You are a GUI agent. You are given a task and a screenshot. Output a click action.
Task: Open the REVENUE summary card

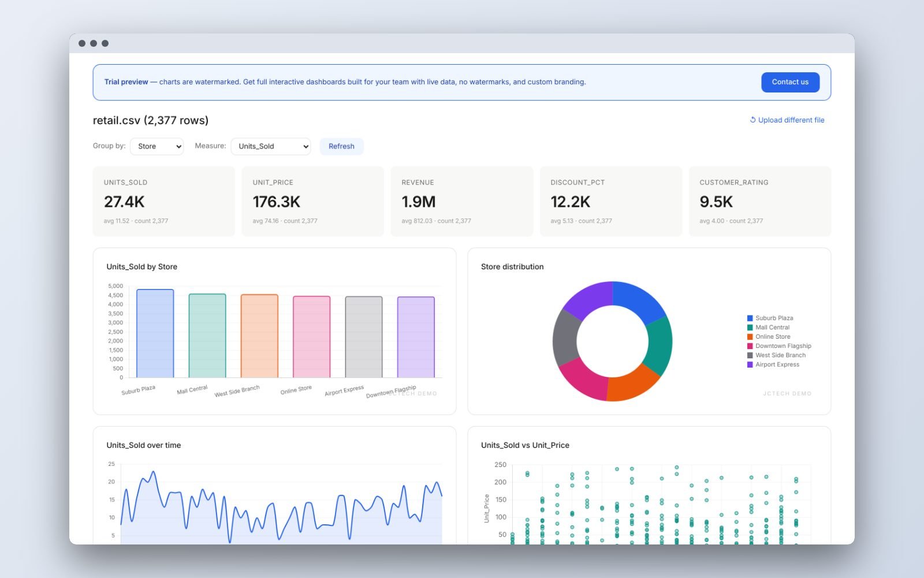(462, 202)
